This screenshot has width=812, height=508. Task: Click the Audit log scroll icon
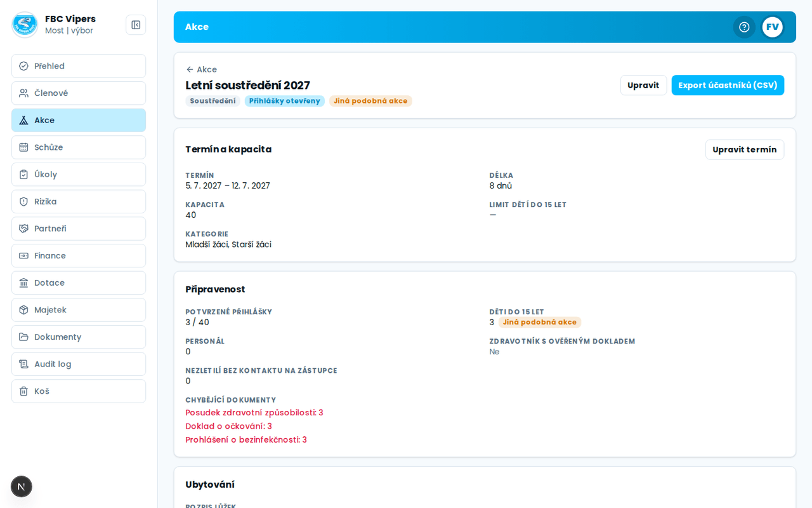point(23,364)
